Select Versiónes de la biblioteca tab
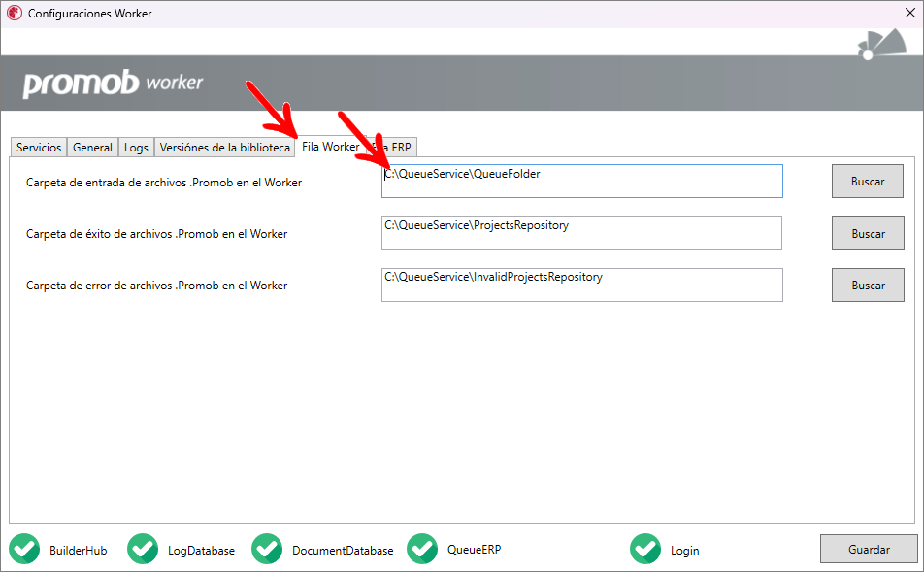 pyautogui.click(x=224, y=148)
